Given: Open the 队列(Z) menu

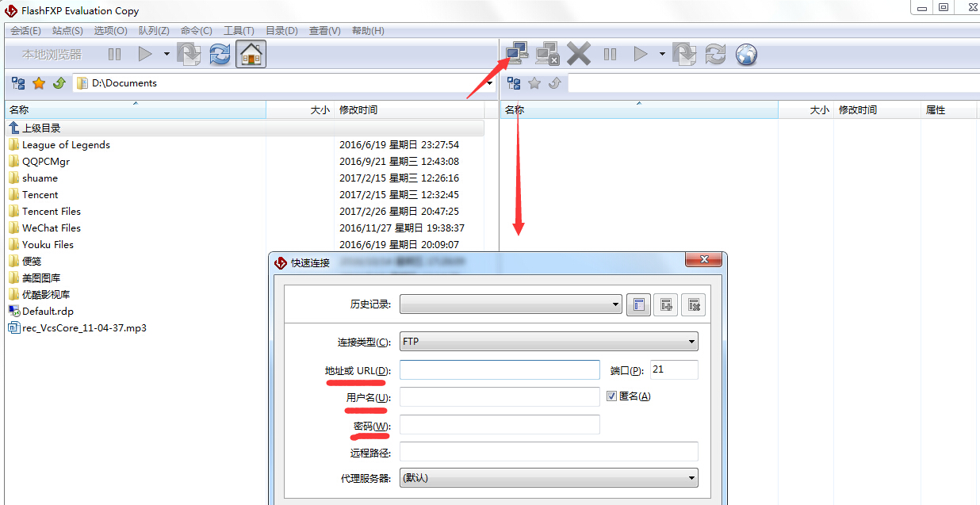Looking at the screenshot, I should pos(154,31).
